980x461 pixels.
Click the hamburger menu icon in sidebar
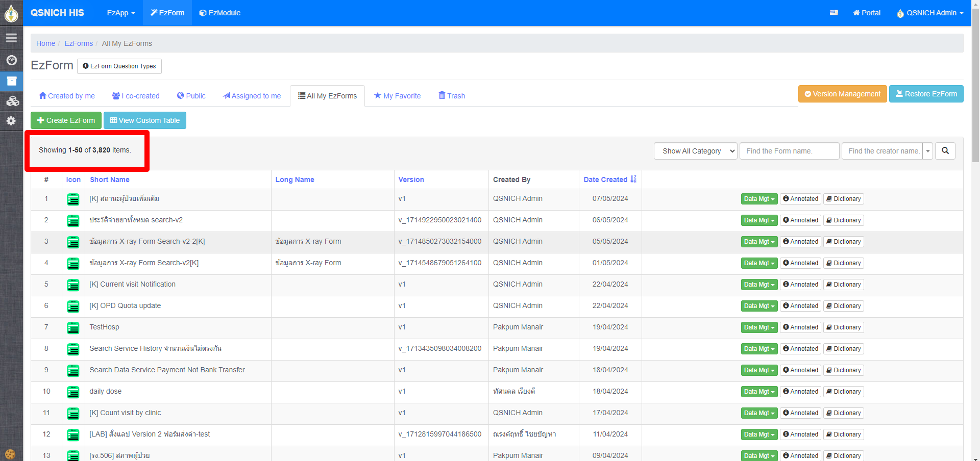click(11, 38)
